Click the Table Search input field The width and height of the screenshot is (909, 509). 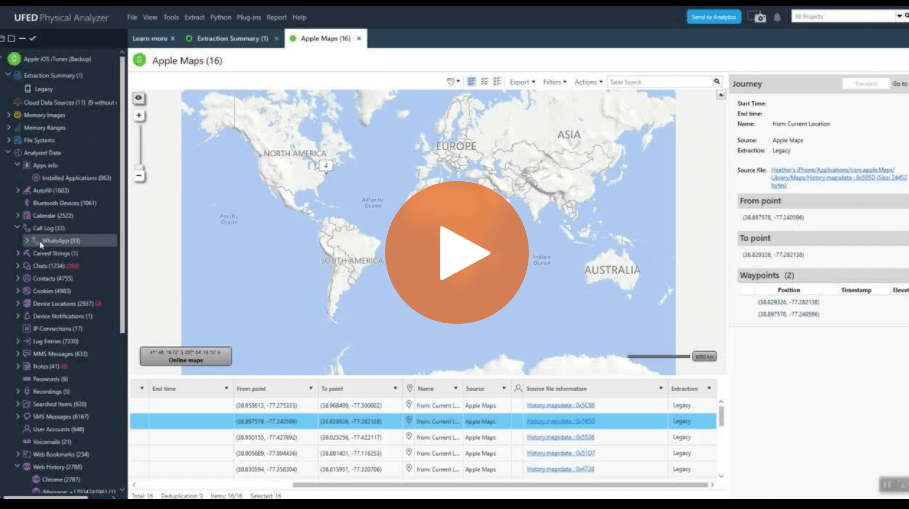point(658,82)
